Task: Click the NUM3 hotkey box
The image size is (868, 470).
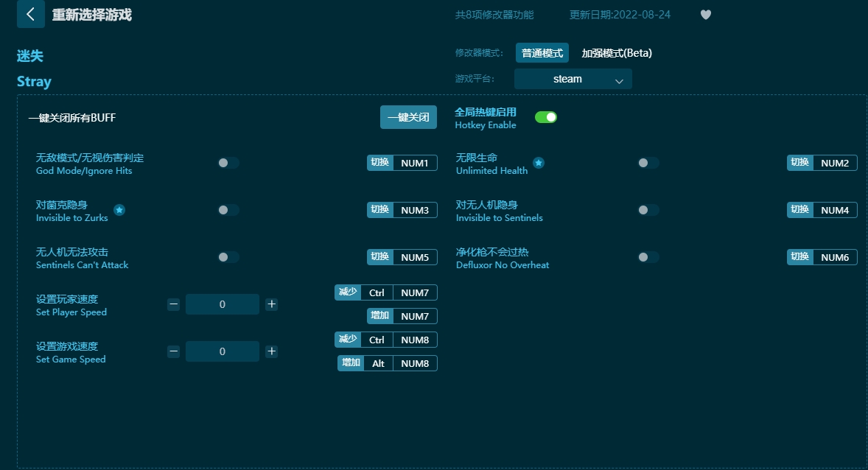Action: click(415, 210)
